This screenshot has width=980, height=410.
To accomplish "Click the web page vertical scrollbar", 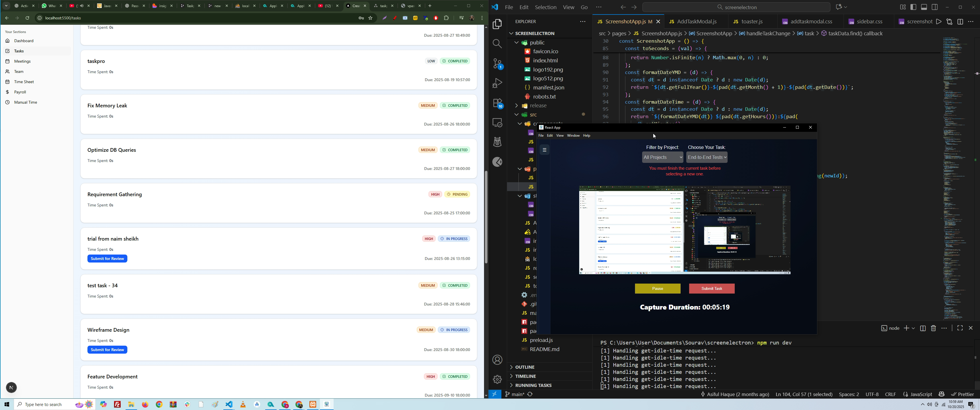I will (486, 217).
